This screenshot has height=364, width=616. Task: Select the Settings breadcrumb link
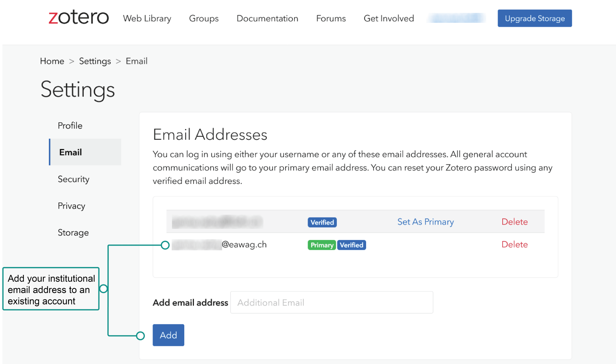95,61
